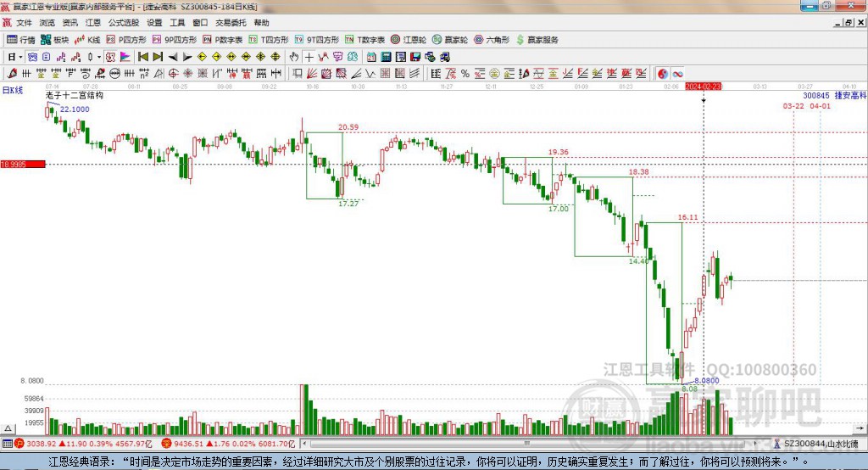Select the hand pan tool
Image resolution: width=868 pixels, height=470 pixels.
pyautogui.click(x=294, y=57)
